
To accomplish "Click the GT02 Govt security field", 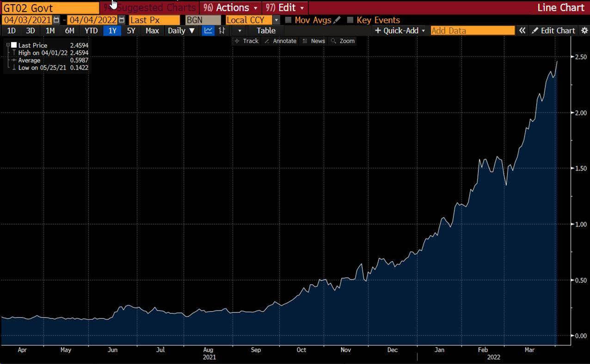I will coord(49,8).
